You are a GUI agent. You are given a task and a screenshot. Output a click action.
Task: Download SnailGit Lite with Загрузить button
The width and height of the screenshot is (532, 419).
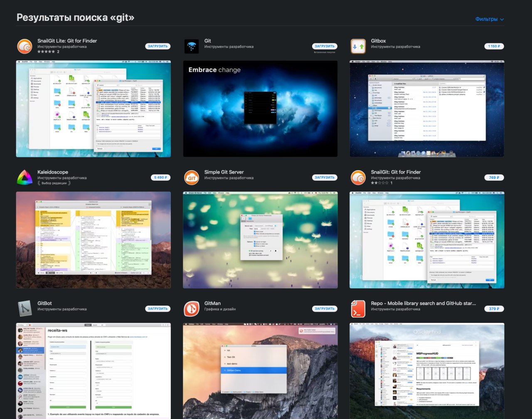coord(158,46)
